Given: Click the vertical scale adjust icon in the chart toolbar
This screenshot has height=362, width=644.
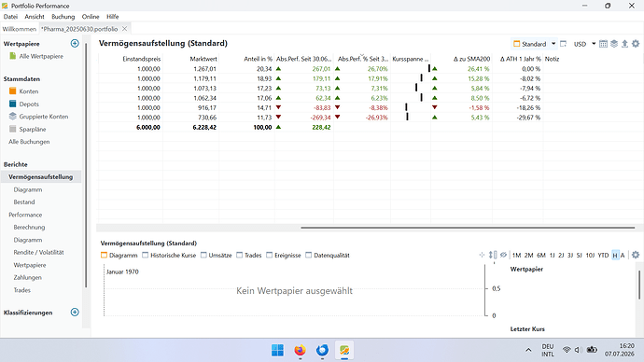Looking at the screenshot, I should [x=493, y=255].
